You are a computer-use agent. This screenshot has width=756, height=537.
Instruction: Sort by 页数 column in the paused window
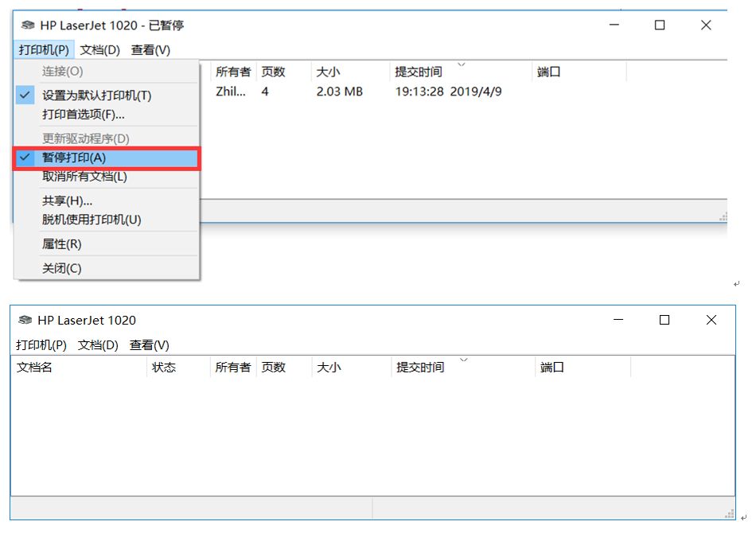click(284, 72)
